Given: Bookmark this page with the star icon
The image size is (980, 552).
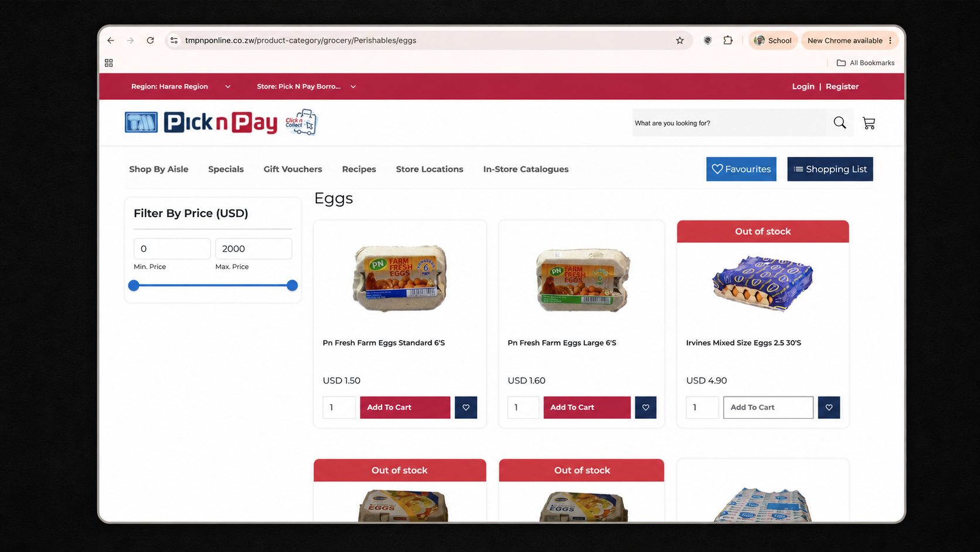Looking at the screenshot, I should coord(680,40).
